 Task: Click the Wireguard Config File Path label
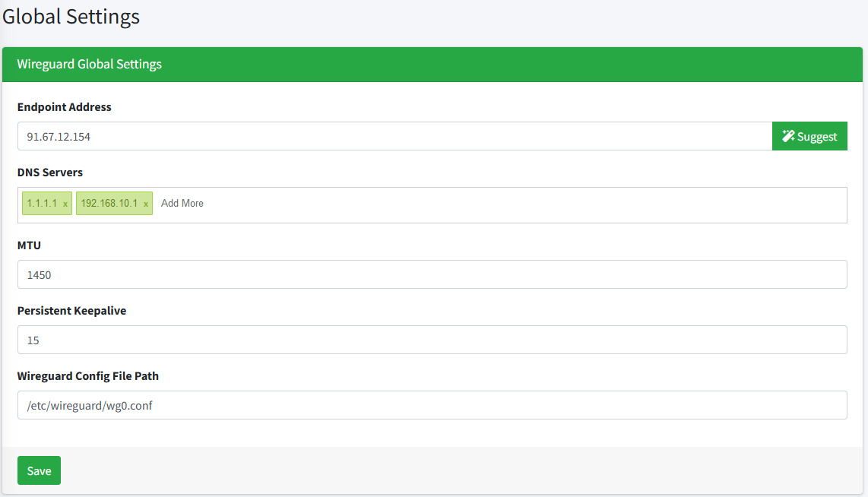coord(88,376)
